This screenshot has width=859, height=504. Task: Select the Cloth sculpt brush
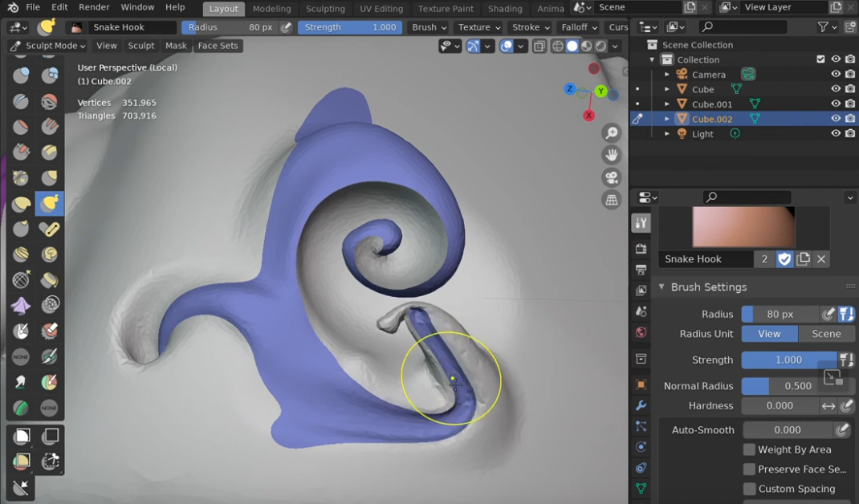[21, 306]
